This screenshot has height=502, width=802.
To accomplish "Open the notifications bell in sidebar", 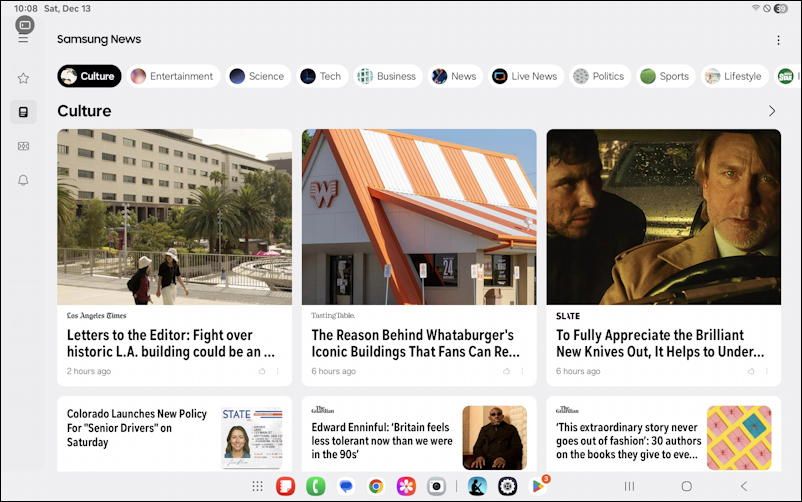I will tap(24, 180).
